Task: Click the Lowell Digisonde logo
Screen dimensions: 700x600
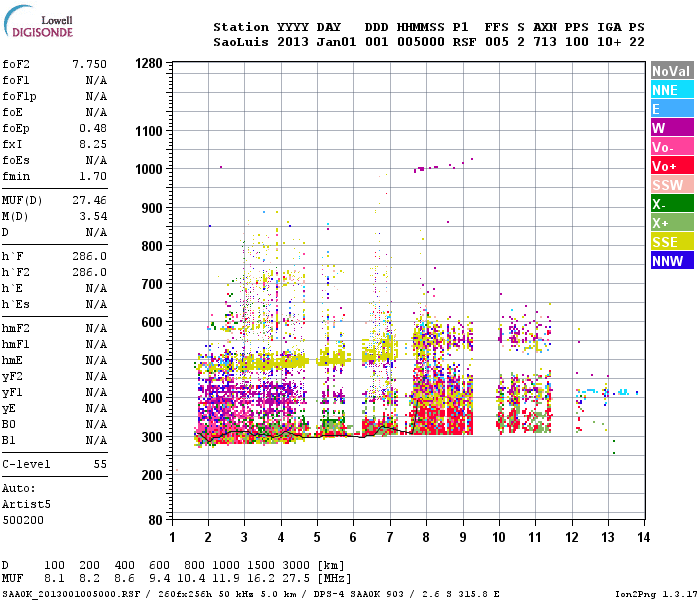Action: click(38, 21)
